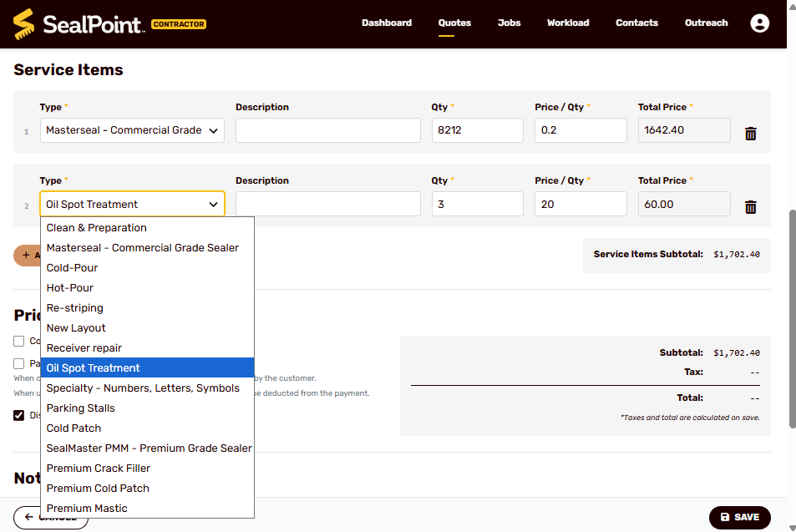The image size is (796, 532).
Task: Toggle the first unchecked pricing checkbox
Action: coord(18,341)
